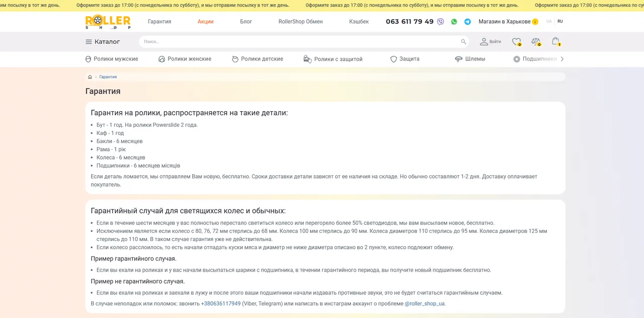Open Viber chat icon next to phone number
This screenshot has height=318, width=644.
[441, 22]
